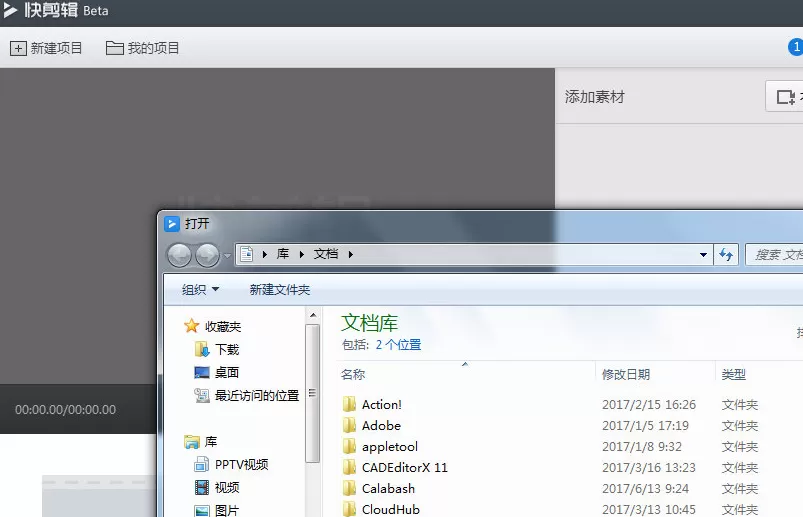Click the forward navigation arrow in dialog
The height and width of the screenshot is (517, 803).
click(x=207, y=255)
